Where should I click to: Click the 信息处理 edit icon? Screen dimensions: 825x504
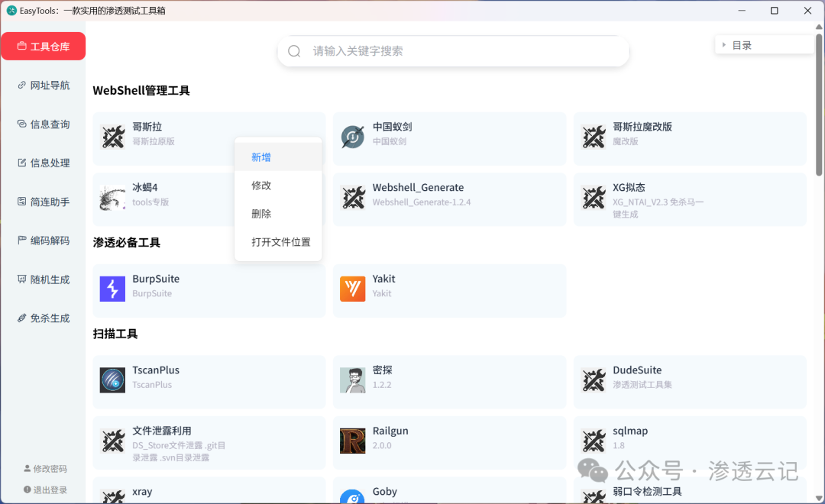pos(21,163)
